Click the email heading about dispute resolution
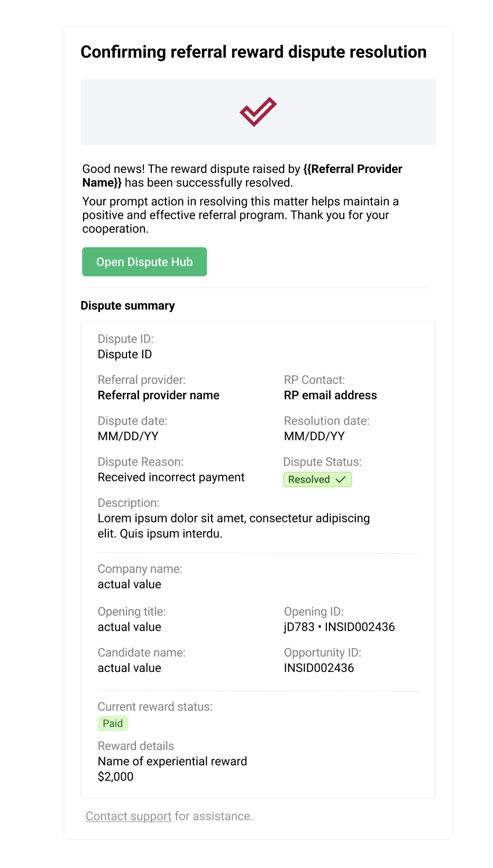 (x=253, y=52)
